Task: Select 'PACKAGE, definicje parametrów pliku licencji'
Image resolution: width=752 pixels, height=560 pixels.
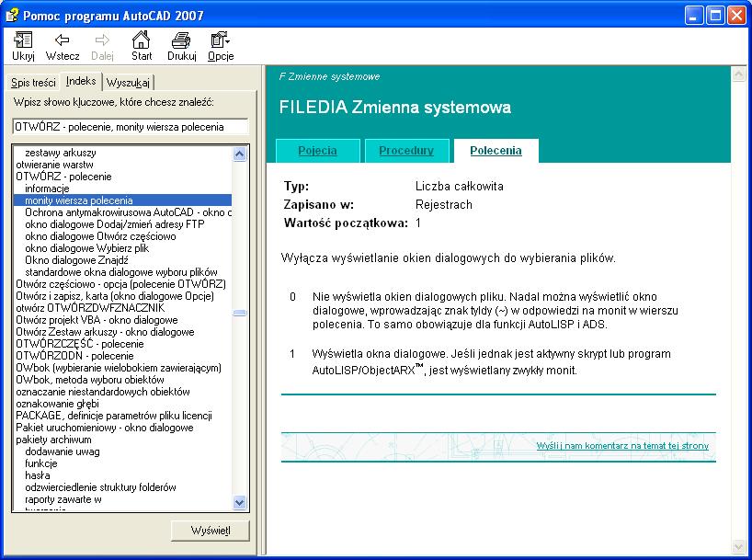Action: (x=114, y=416)
